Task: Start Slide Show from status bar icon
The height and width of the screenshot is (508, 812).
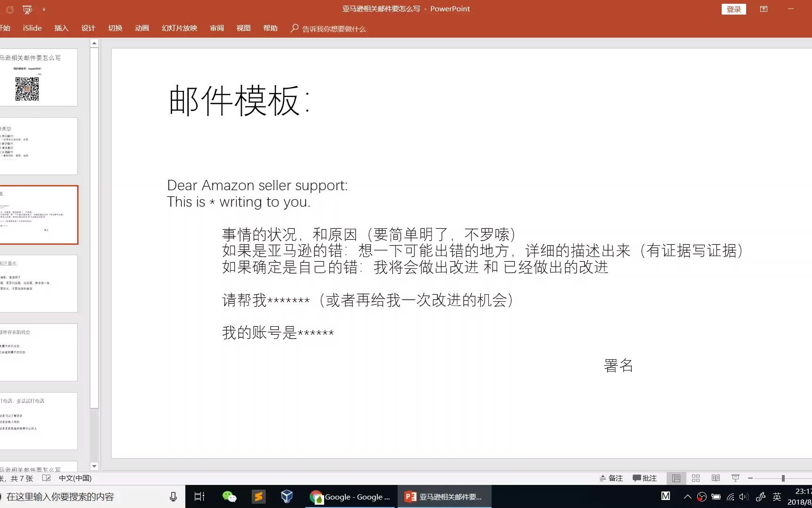Action: tap(735, 478)
